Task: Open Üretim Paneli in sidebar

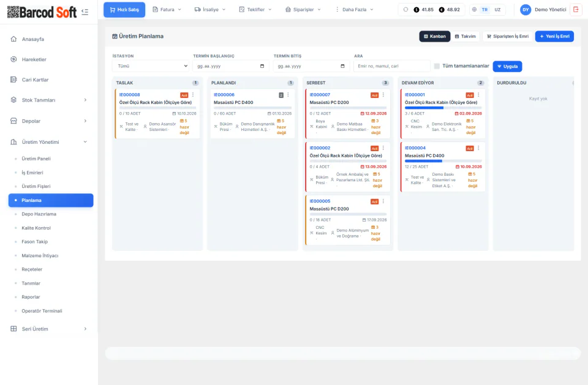Action: pyautogui.click(x=36, y=159)
